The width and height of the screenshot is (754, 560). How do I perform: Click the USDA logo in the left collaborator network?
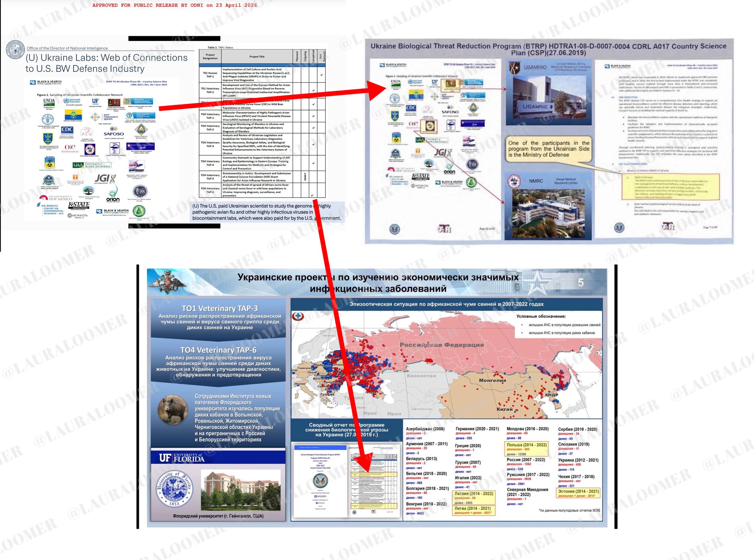point(49,102)
